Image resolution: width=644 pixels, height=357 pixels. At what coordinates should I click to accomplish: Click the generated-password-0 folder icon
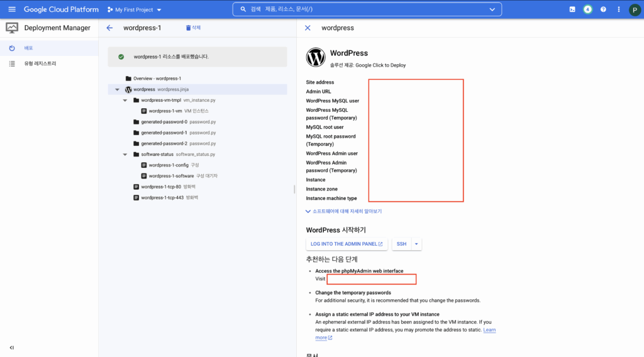point(136,122)
